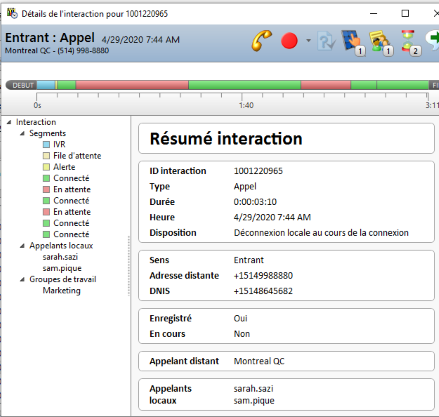
Task: Click the red recording circle icon
Action: (x=289, y=41)
